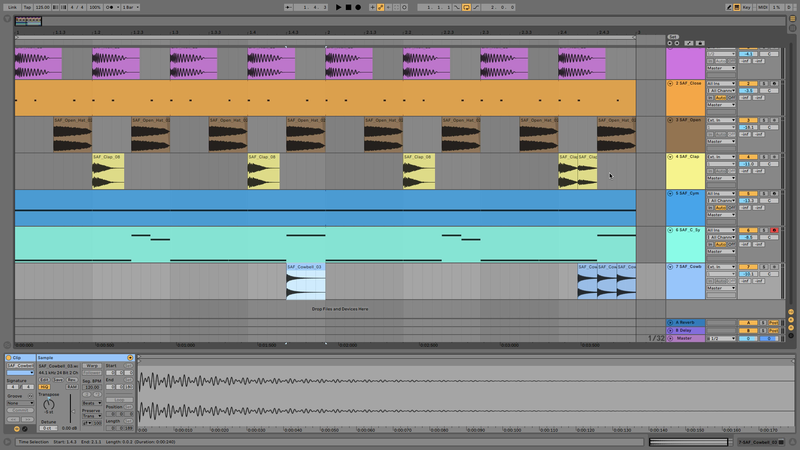The height and width of the screenshot is (450, 800).
Task: Fold the 5 SAF_Cym track
Action: pos(670,193)
